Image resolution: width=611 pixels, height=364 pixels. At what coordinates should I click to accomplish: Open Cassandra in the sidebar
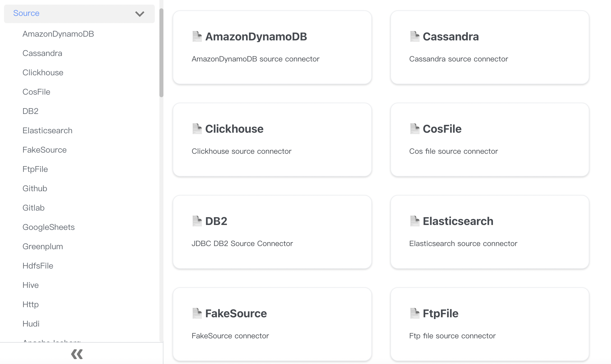point(42,53)
